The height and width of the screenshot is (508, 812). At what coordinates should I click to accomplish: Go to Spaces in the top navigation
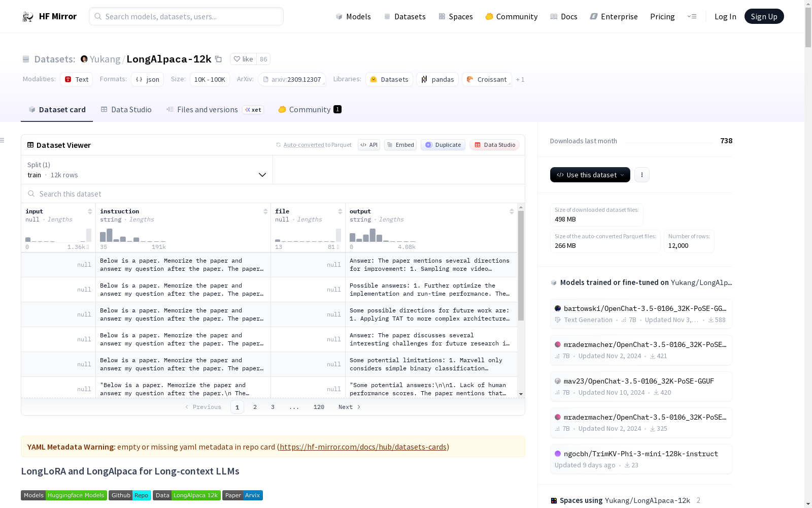tap(456, 17)
